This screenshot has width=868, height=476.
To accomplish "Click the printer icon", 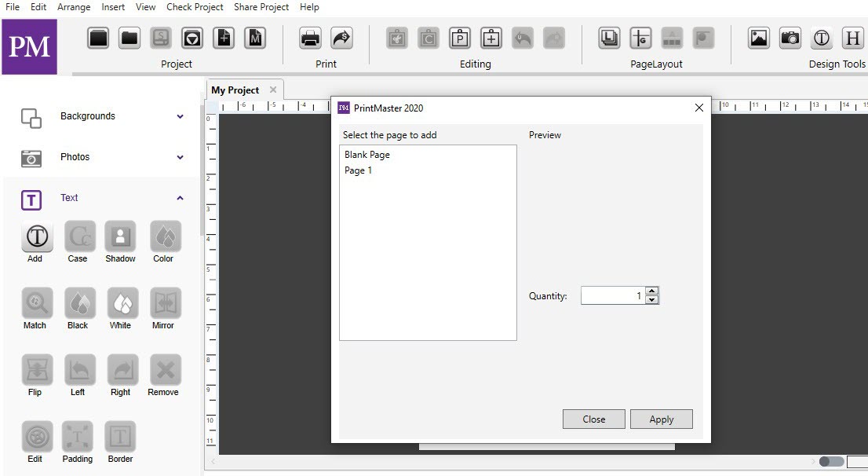I will [x=311, y=38].
